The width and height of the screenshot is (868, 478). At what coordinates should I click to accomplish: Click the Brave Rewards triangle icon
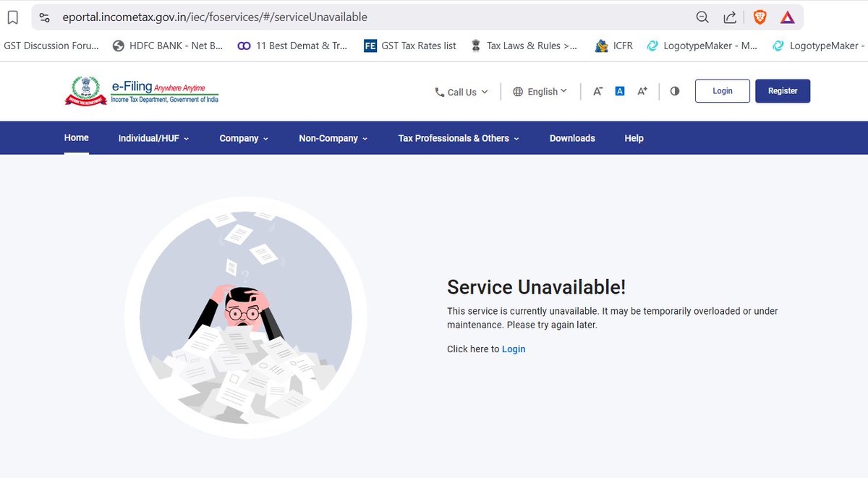point(787,17)
